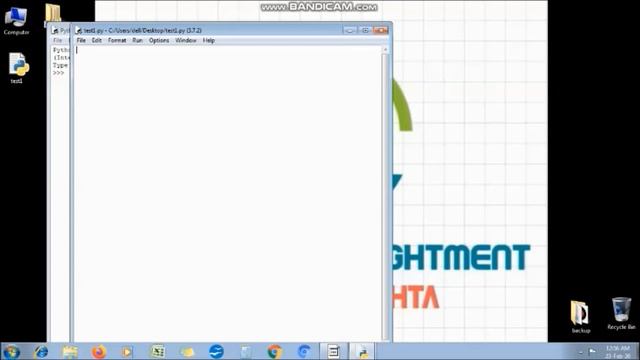This screenshot has height=360, width=640.
Task: Select the test1 Python file on desktop
Action: (17, 68)
